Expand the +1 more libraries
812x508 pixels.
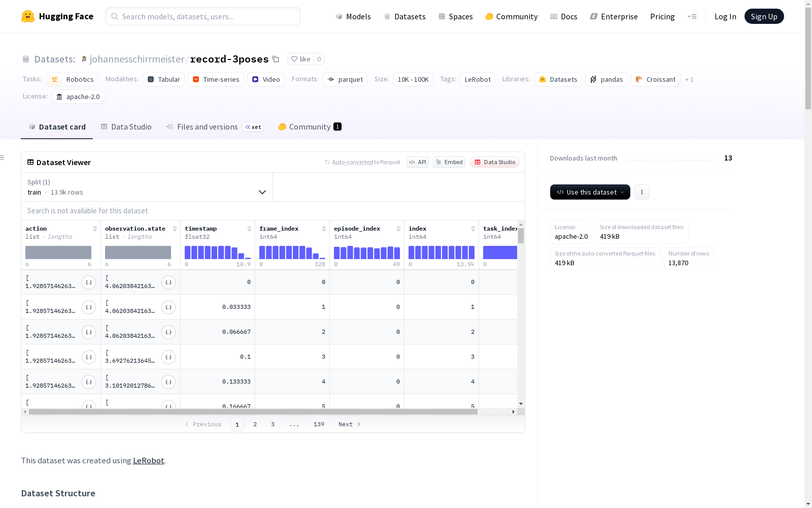point(689,80)
